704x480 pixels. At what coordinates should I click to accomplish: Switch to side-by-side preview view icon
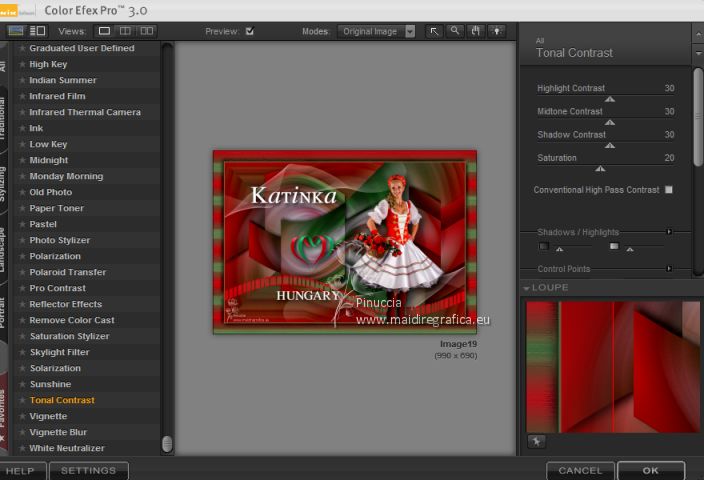(148, 31)
